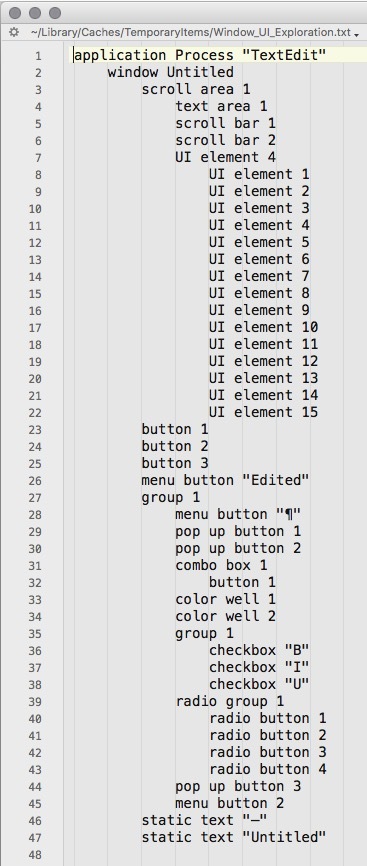The height and width of the screenshot is (866, 367).
Task: Click the gray minimize window button
Action: click(x=35, y=13)
